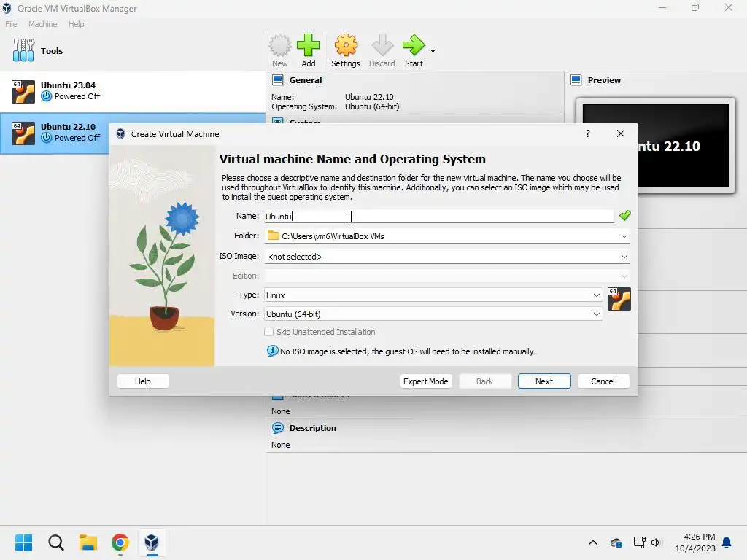The image size is (747, 560).
Task: Click the VirtualBox taskbar icon
Action: (x=152, y=542)
